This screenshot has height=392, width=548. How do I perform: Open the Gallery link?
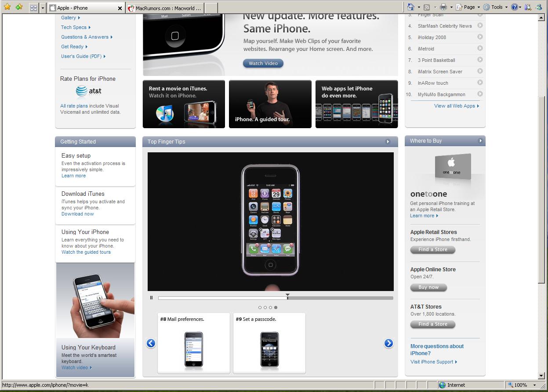coord(70,18)
